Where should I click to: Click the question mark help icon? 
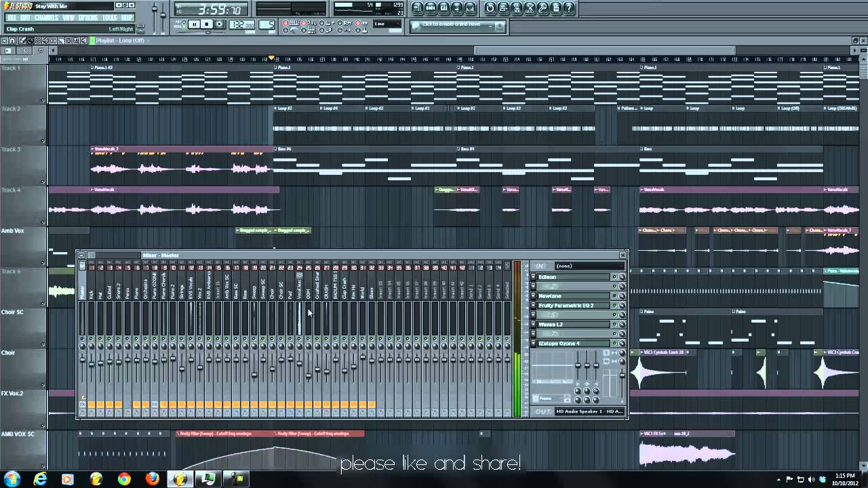(x=569, y=8)
